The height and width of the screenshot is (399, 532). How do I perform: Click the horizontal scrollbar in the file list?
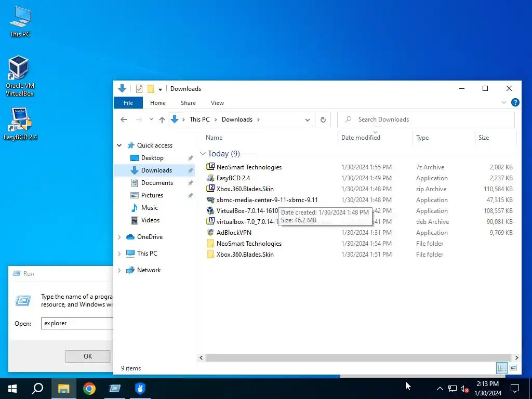pos(358,357)
